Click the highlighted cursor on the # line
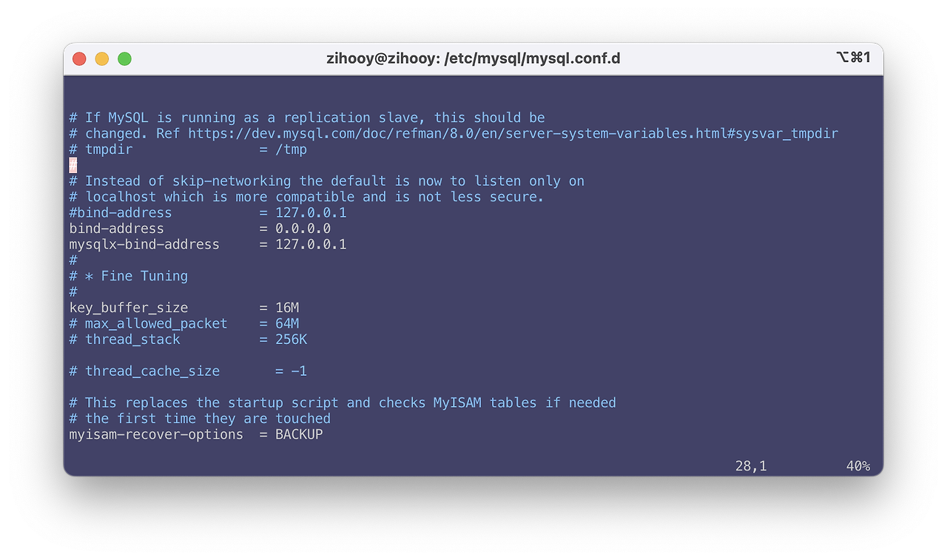The image size is (947, 560). [73, 165]
